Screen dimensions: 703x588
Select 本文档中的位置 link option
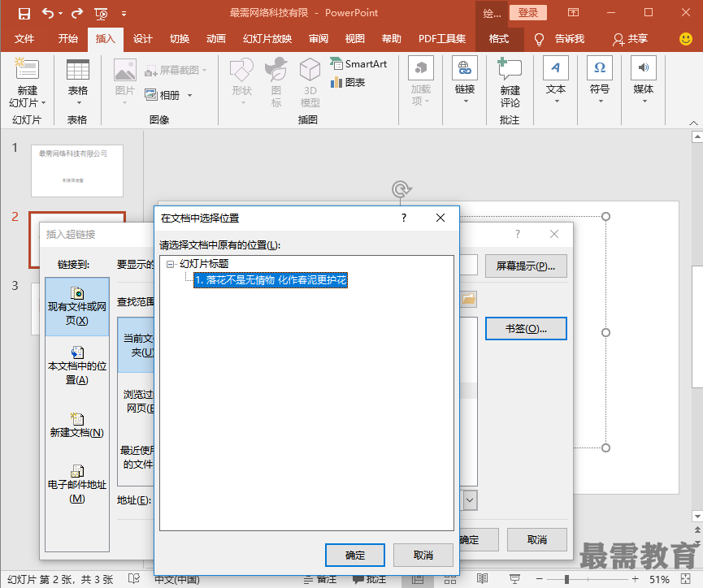tap(77, 365)
